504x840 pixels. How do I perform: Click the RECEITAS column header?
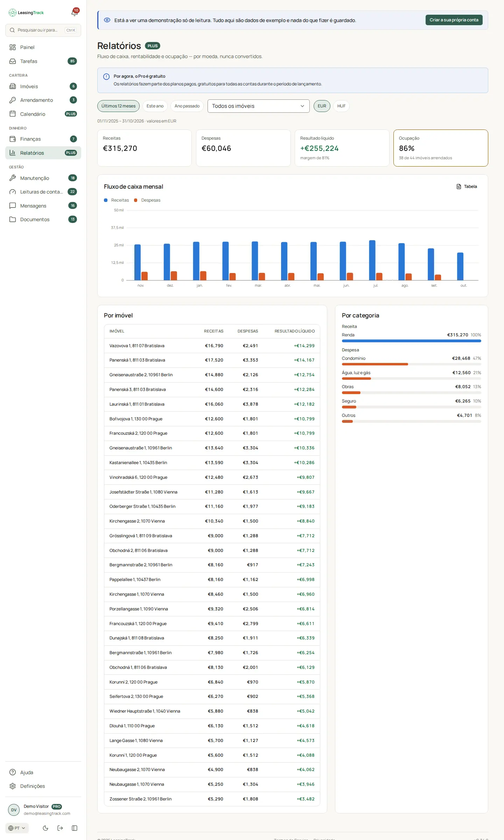click(213, 331)
